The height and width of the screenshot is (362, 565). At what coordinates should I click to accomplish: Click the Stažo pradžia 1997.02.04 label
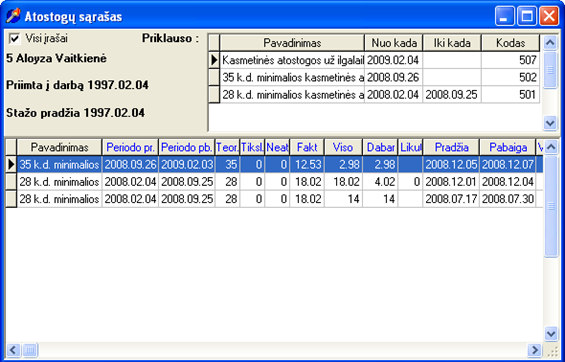click(x=76, y=113)
